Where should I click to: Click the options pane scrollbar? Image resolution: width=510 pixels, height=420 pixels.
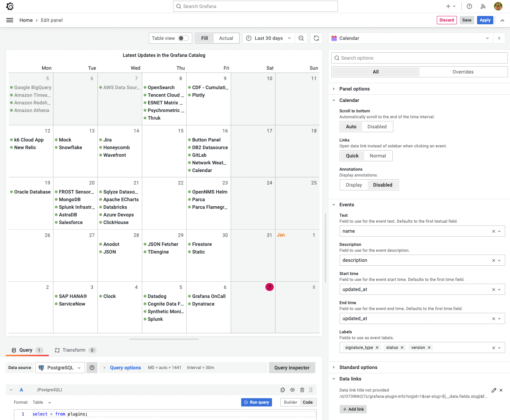tap(325, 248)
